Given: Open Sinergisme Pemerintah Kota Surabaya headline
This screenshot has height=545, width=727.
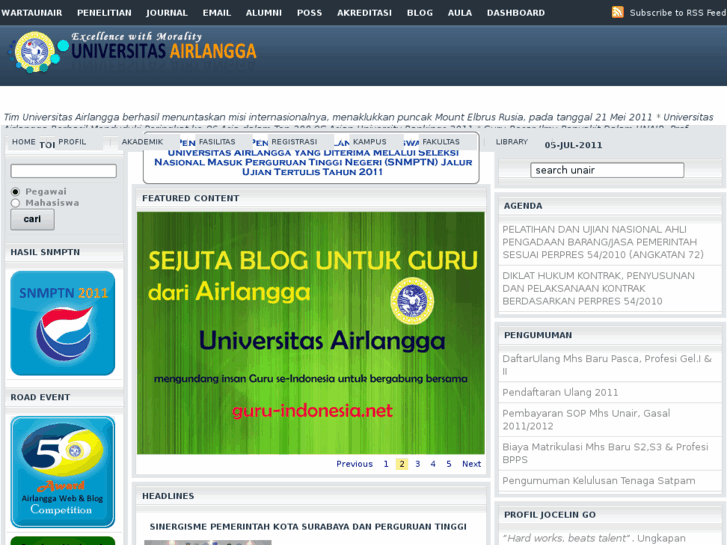Looking at the screenshot, I should pyautogui.click(x=308, y=527).
